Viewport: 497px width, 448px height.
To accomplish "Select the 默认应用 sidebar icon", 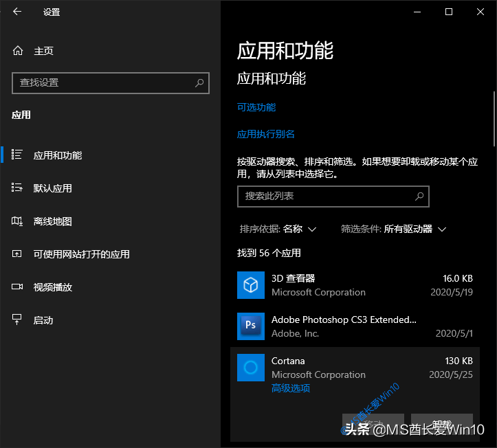I will [16, 188].
